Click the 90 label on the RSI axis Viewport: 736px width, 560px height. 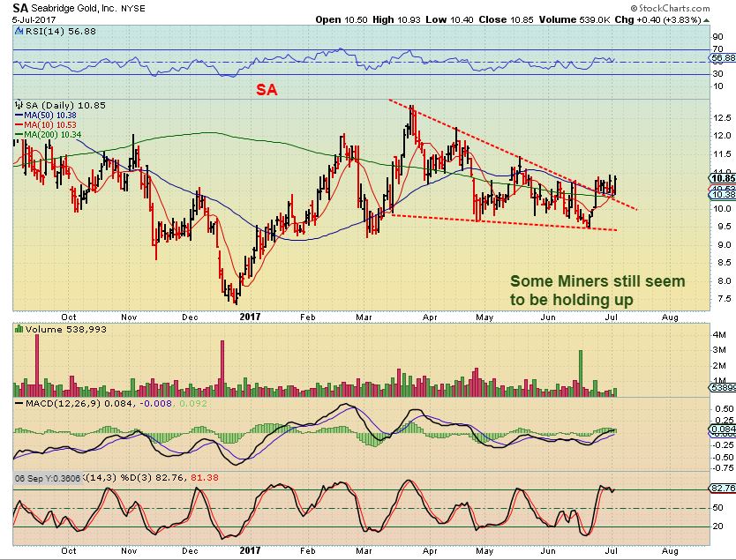click(x=717, y=37)
